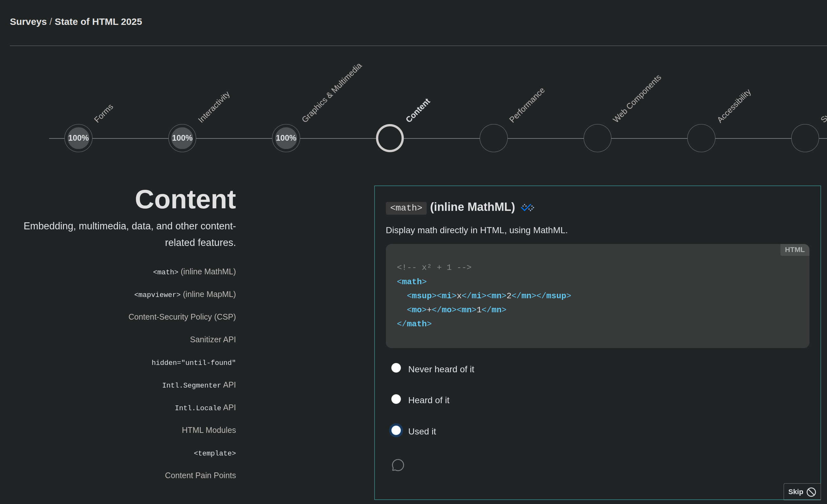The height and width of the screenshot is (504, 827).
Task: Click the Graphics & Multimedia section label
Action: pos(332,92)
